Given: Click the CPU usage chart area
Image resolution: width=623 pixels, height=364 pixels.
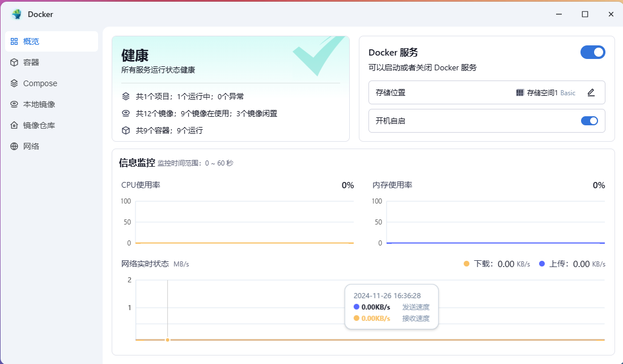Looking at the screenshot, I should tap(244, 222).
